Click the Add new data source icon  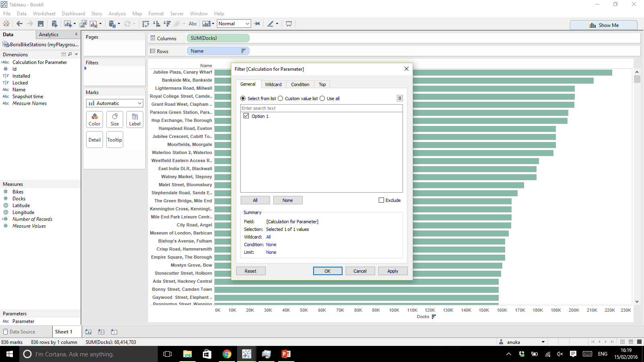[x=54, y=24]
